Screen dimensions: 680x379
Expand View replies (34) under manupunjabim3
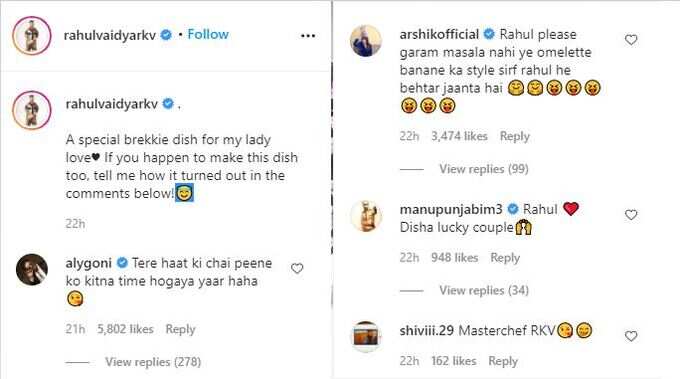484,290
